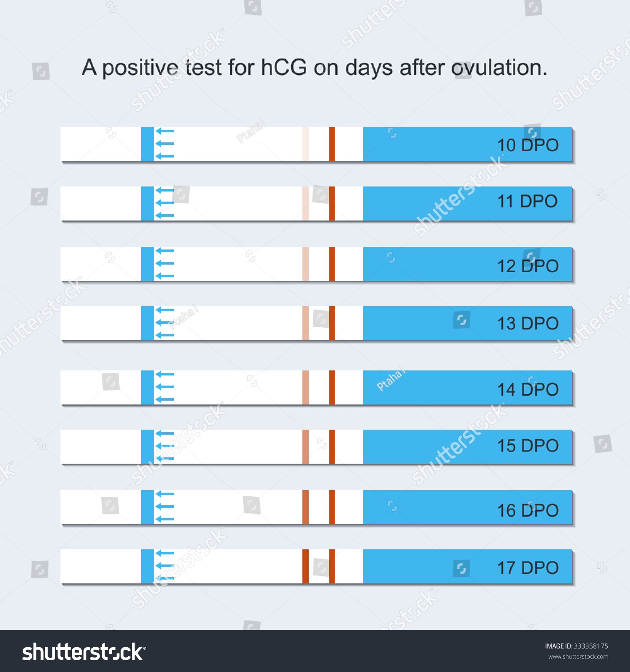Click the test line on the 15 DPO strip

point(305,446)
